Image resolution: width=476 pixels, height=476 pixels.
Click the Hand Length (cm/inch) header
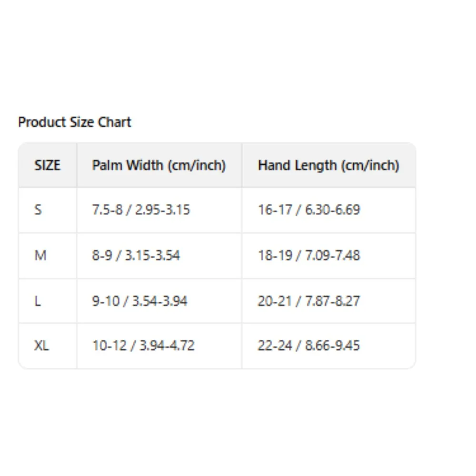328,166
